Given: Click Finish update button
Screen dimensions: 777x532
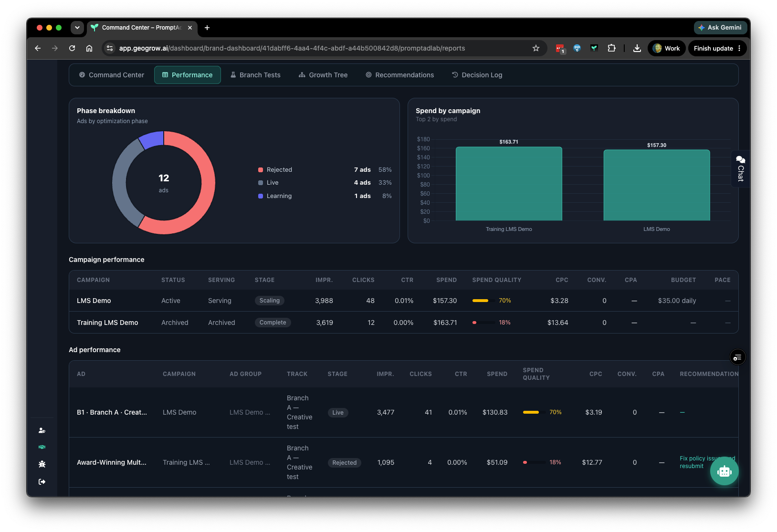Looking at the screenshot, I should (713, 48).
